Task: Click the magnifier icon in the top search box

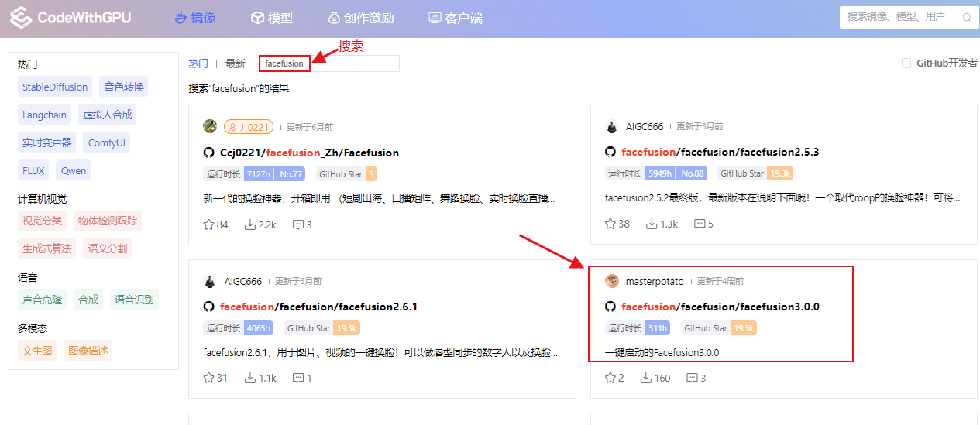Action: [x=967, y=17]
